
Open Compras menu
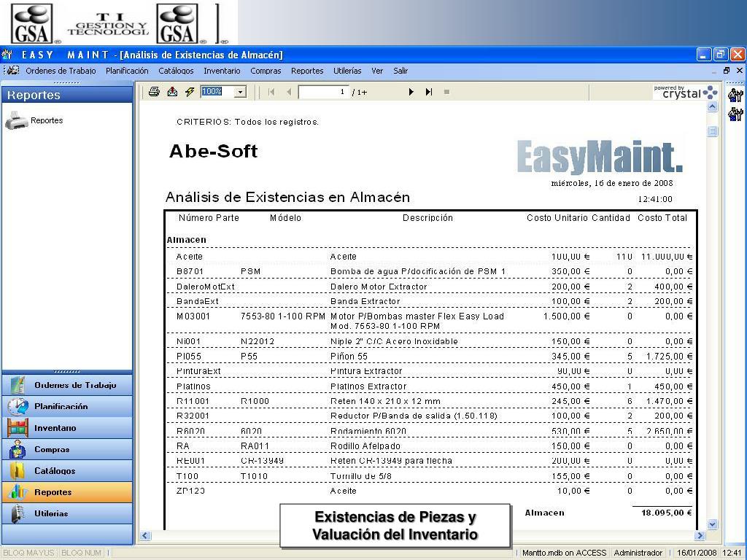(x=266, y=71)
